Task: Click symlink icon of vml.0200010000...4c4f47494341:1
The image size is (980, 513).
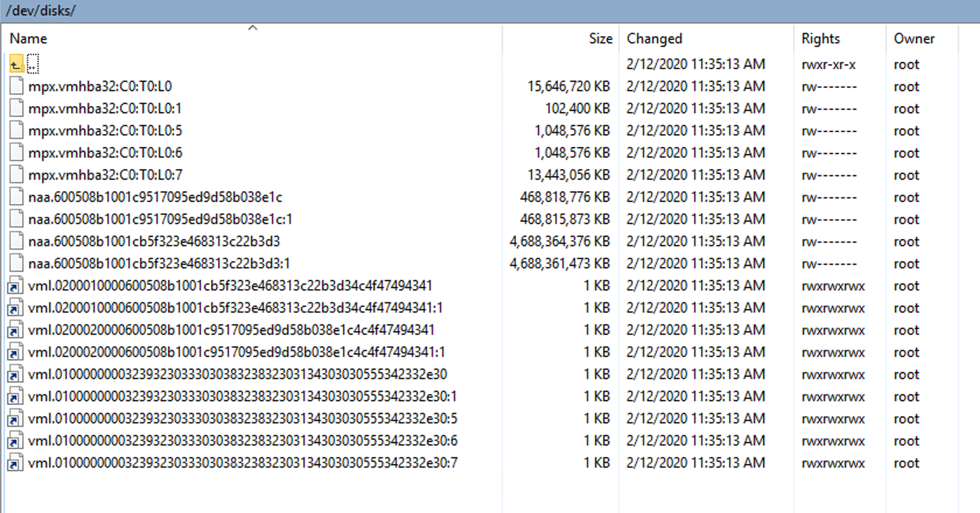Action: [15, 308]
